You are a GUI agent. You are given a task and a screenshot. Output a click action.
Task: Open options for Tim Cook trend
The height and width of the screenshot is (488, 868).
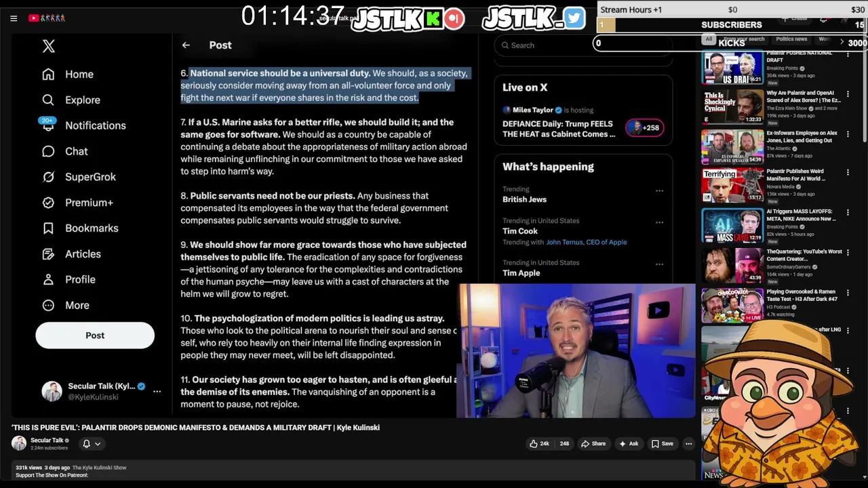pyautogui.click(x=659, y=222)
